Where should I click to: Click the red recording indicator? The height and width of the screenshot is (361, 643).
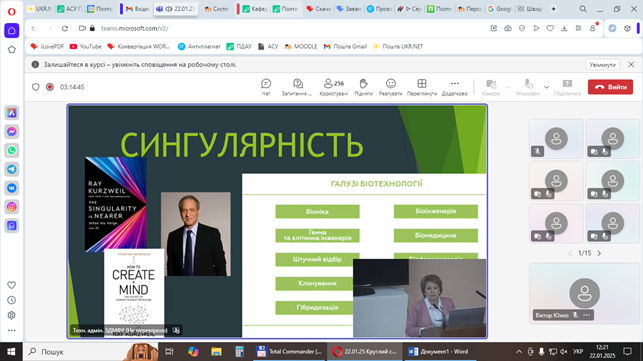(50, 87)
